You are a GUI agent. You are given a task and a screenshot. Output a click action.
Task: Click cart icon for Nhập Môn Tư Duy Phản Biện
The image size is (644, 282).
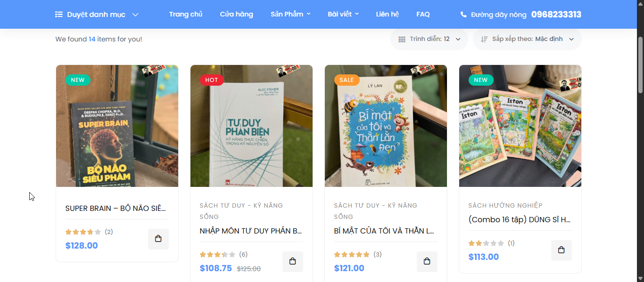pyautogui.click(x=292, y=261)
